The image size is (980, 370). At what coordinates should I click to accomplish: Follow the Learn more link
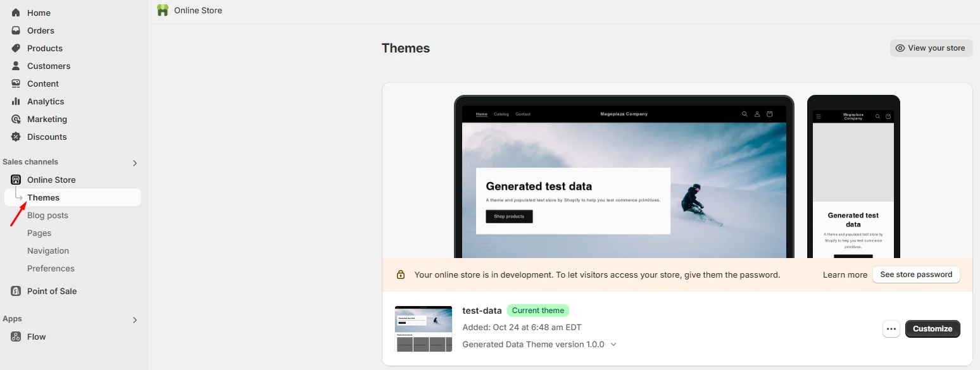coord(845,274)
